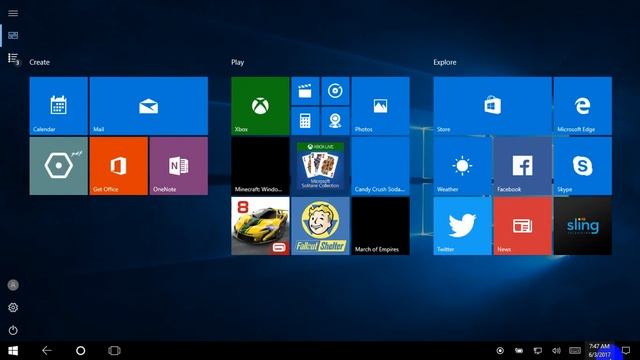
Task: Open the Facebook tile
Action: pos(522,166)
